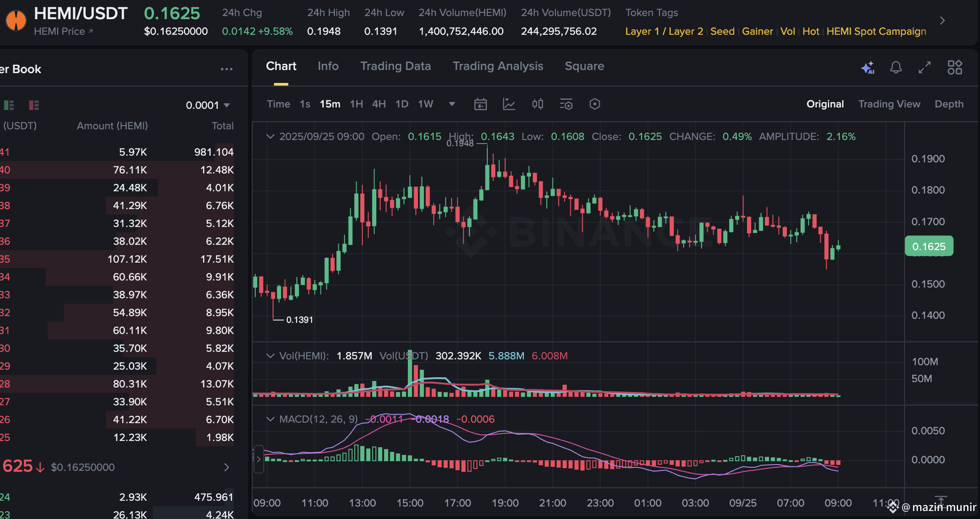Image resolution: width=980 pixels, height=519 pixels.
Task: Collapse the Vol(HEMI) indicator panel
Action: point(270,356)
